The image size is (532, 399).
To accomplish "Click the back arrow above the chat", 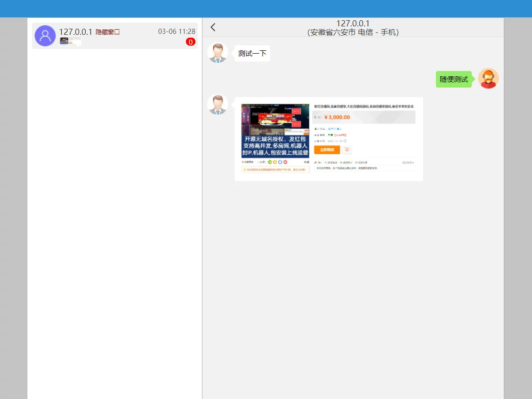I will [x=213, y=27].
